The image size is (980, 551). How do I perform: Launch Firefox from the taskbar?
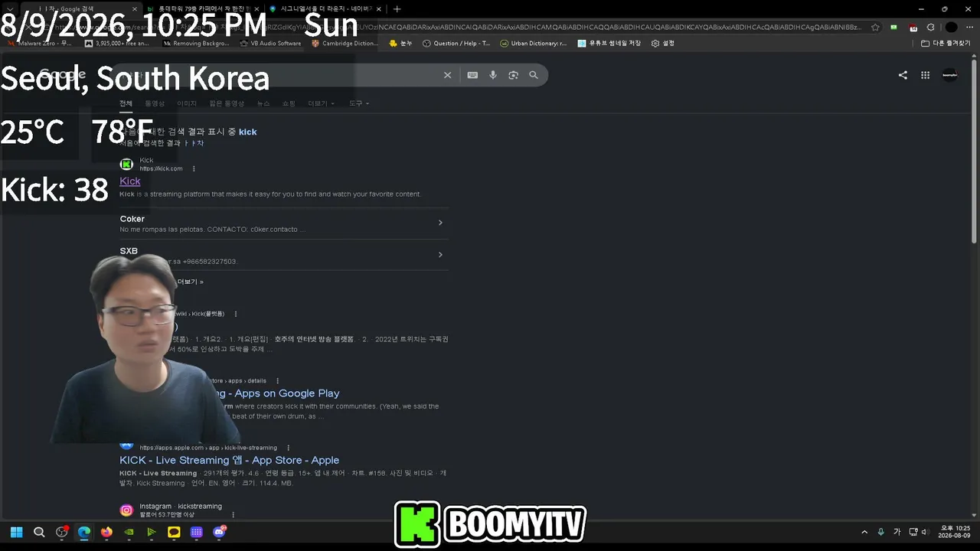tap(106, 532)
